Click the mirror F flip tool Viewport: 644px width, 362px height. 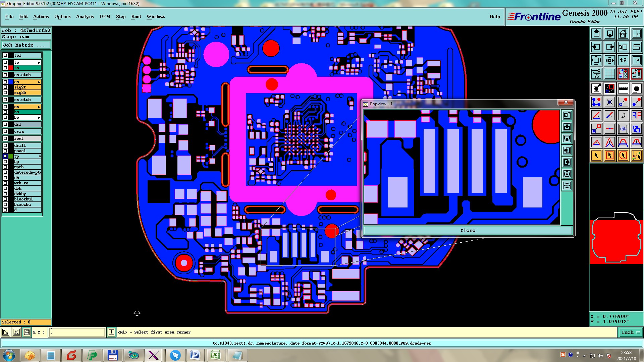tap(636, 115)
